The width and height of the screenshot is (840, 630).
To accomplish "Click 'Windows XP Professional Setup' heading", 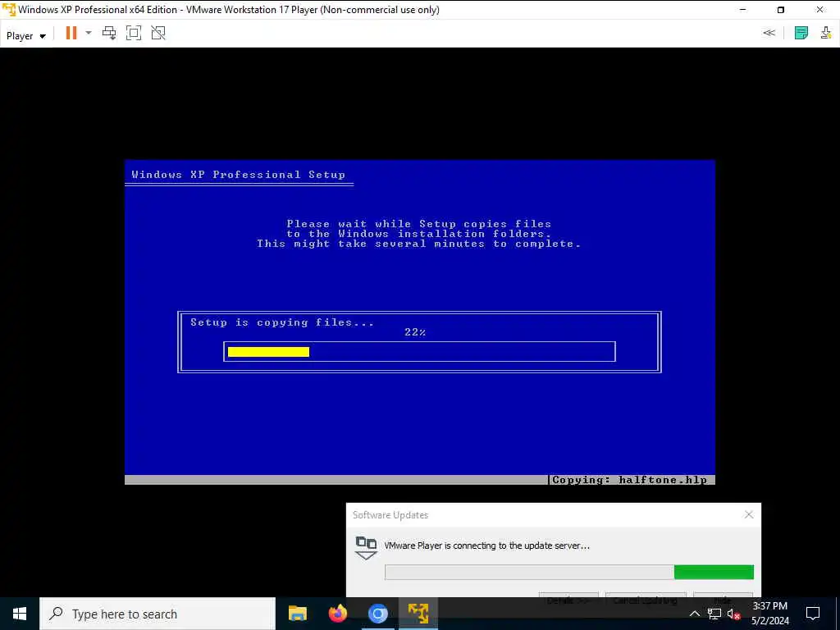I will (239, 175).
